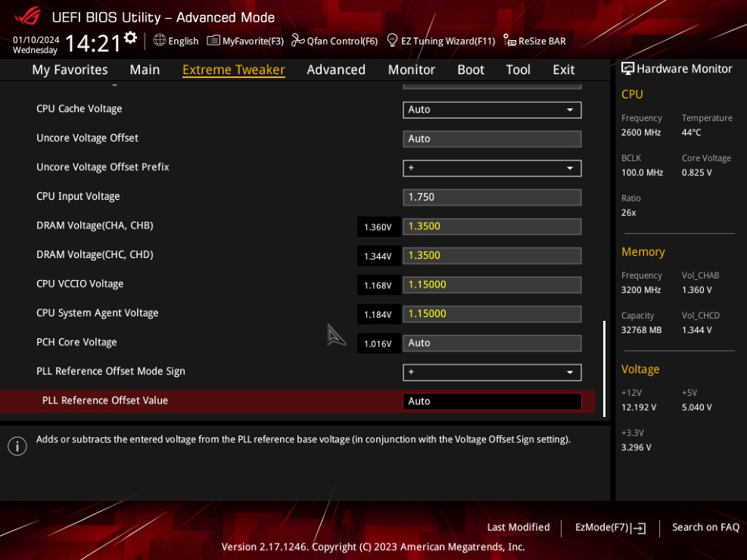Switch to the Boot tab
The image size is (747, 560).
tap(471, 70)
